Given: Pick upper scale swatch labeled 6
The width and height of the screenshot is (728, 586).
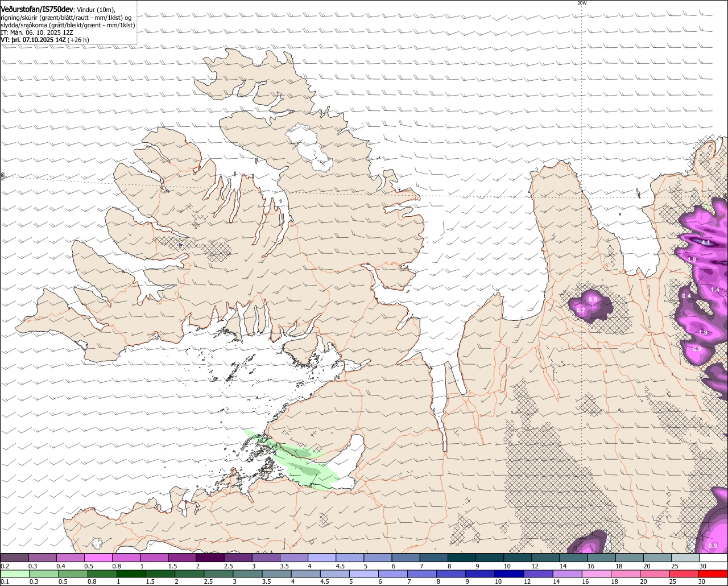Looking at the screenshot, I should click(x=406, y=558).
